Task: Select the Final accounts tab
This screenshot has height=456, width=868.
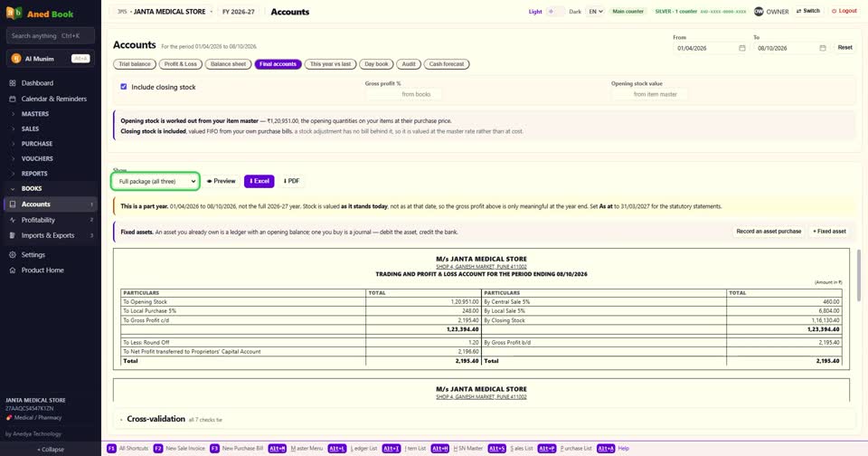Action: click(278, 64)
